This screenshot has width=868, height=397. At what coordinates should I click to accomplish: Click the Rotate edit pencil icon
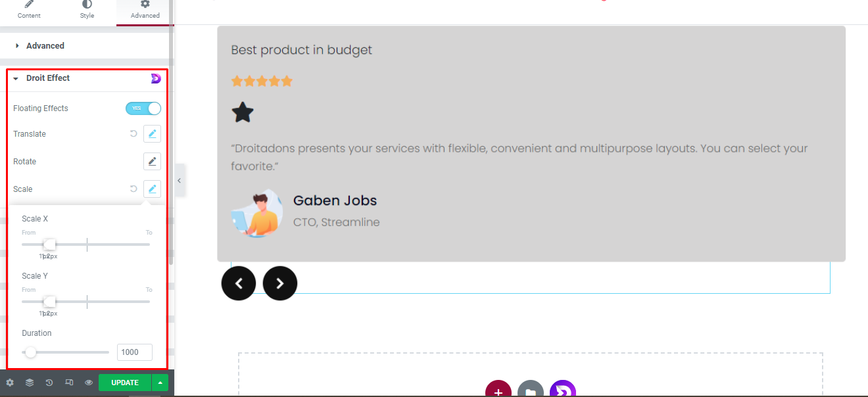point(152,161)
